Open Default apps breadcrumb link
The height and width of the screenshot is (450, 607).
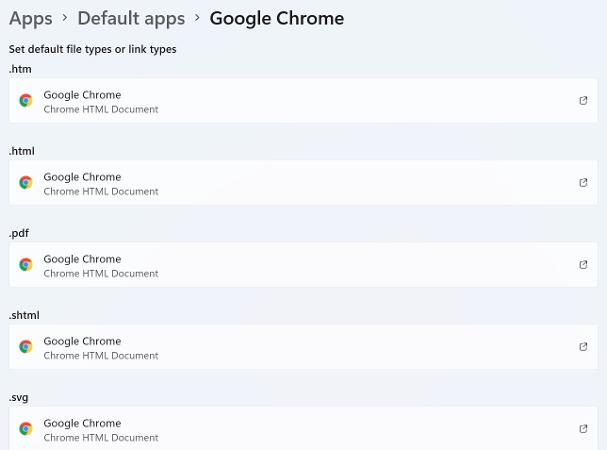[131, 18]
